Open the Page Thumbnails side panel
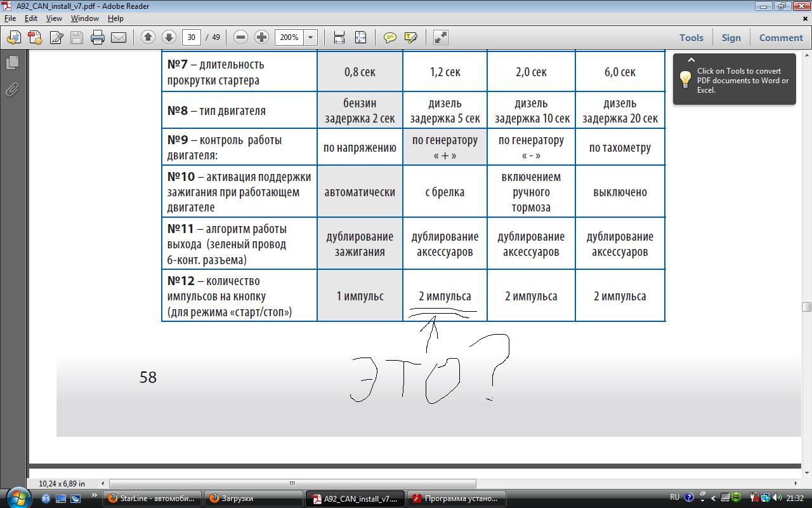The width and height of the screenshot is (812, 508). 12,63
